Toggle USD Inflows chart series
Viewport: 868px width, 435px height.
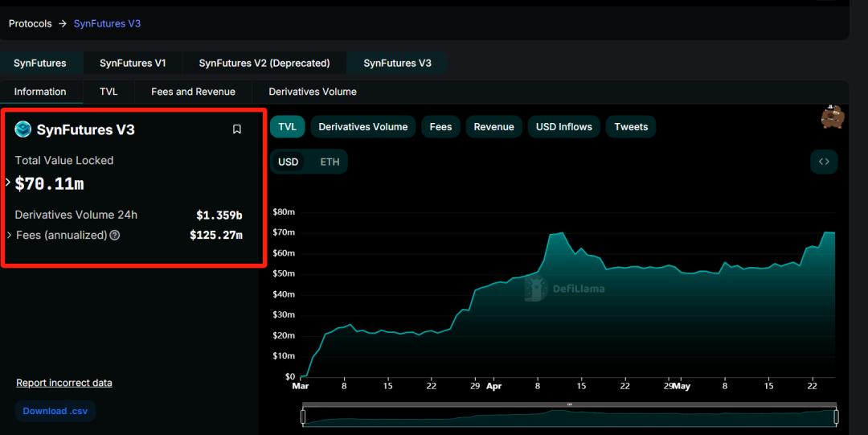point(564,127)
